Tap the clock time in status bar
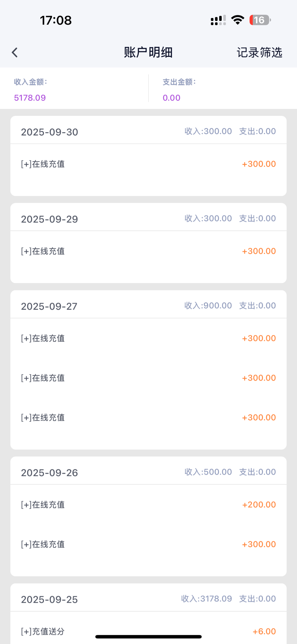Viewport: 297px width, 644px height. pos(56,20)
